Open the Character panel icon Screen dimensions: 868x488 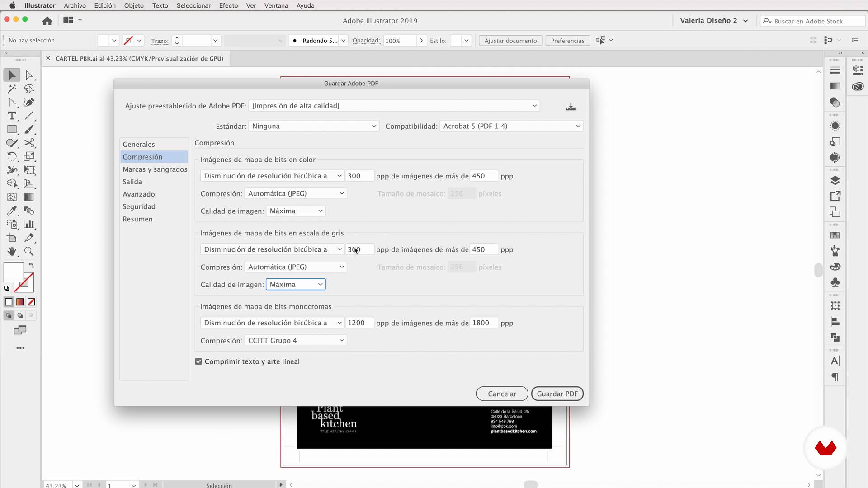(x=835, y=361)
